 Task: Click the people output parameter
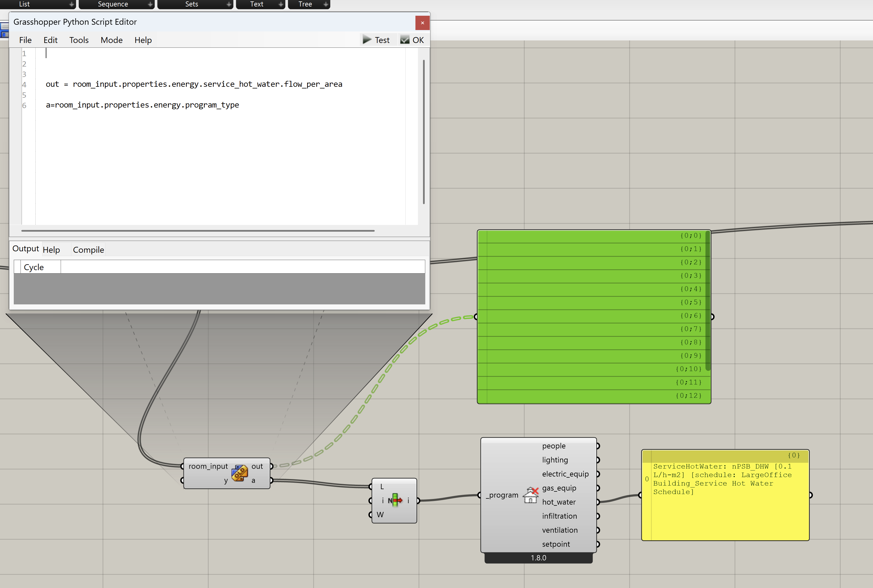point(554,446)
